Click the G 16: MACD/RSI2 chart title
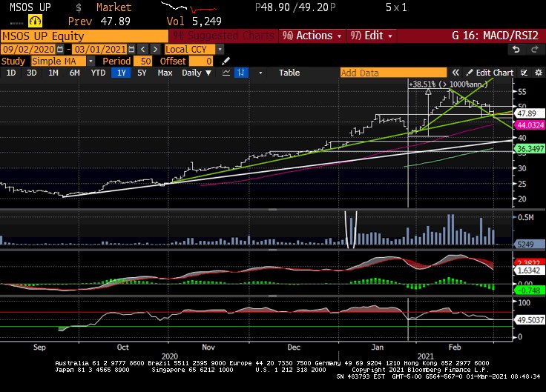 [495, 36]
